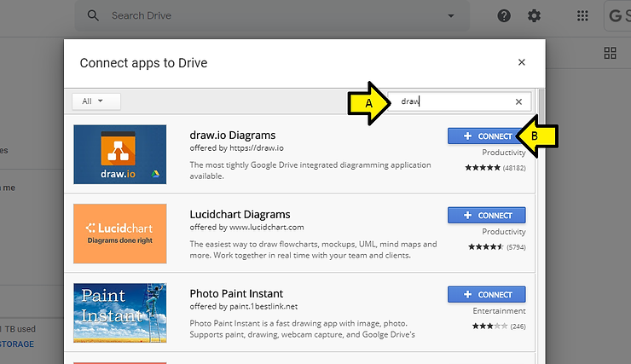Open the Drive settings gear icon
Image resolution: width=631 pixels, height=364 pixels.
(534, 16)
